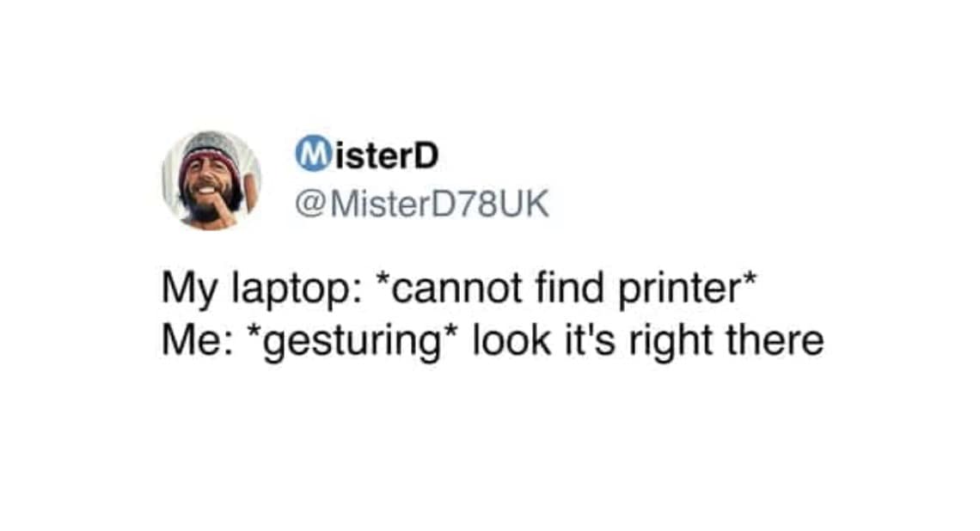Click the words "My laptop:"
This screenshot has width=980, height=531.
click(x=260, y=290)
